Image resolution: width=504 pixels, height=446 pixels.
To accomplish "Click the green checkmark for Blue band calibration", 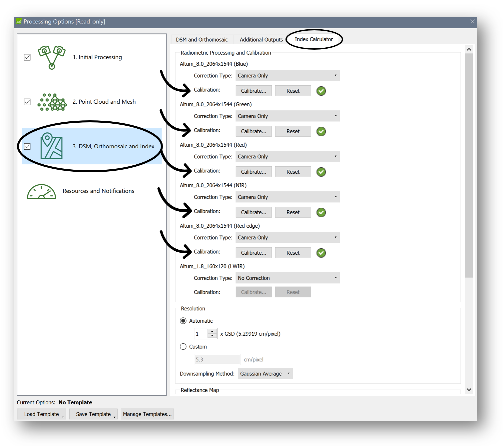I will pyautogui.click(x=321, y=91).
